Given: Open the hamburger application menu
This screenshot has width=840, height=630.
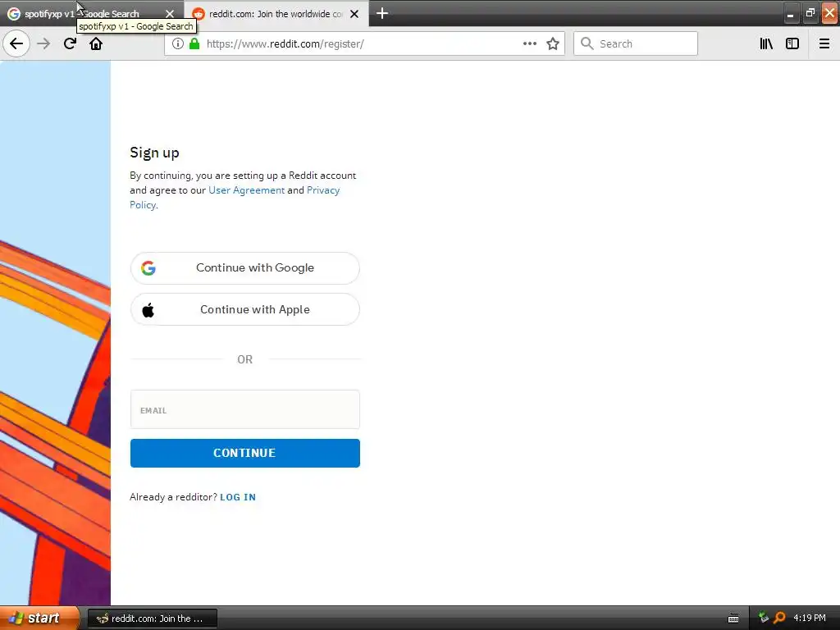Looking at the screenshot, I should (x=824, y=44).
